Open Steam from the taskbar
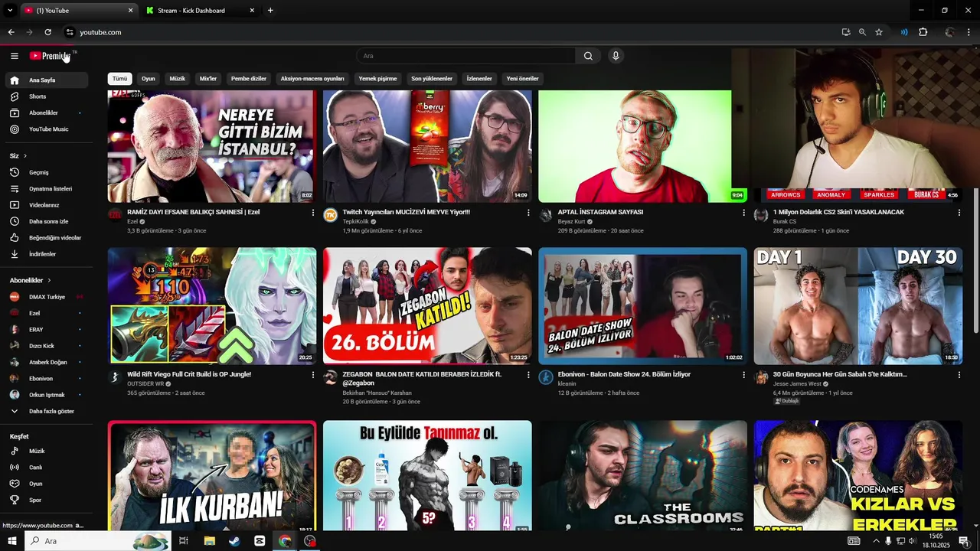980x551 pixels. [x=234, y=541]
